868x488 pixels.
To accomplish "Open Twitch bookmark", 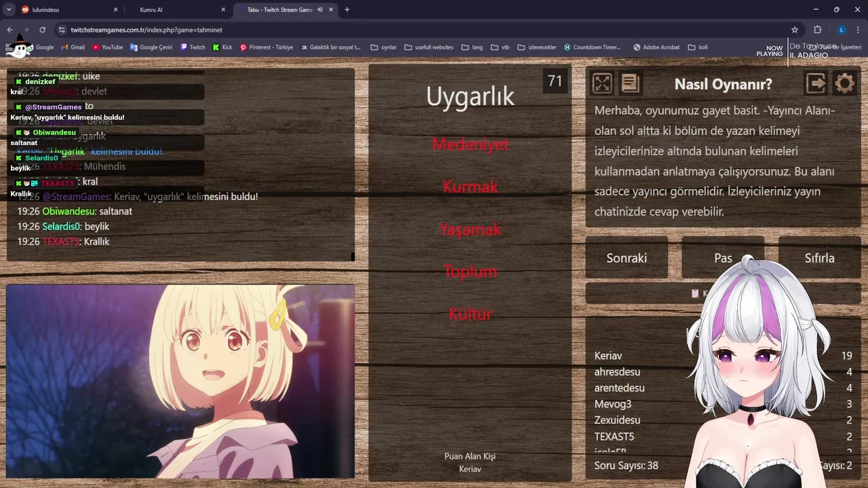I will (193, 47).
